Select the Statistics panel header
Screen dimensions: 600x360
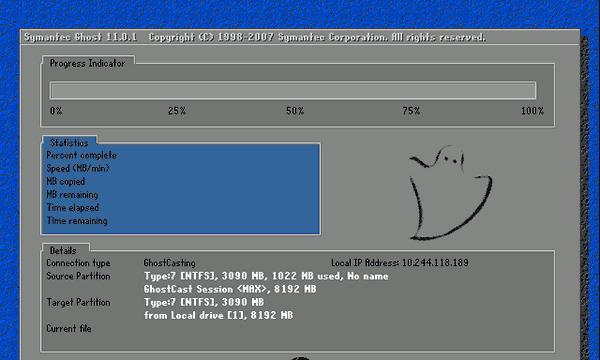(69, 142)
